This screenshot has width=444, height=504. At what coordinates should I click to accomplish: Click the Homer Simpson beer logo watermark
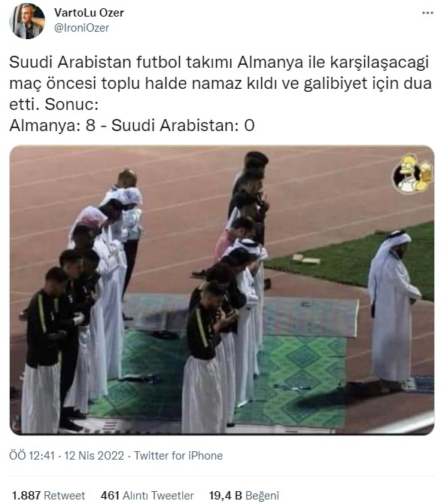(x=412, y=174)
